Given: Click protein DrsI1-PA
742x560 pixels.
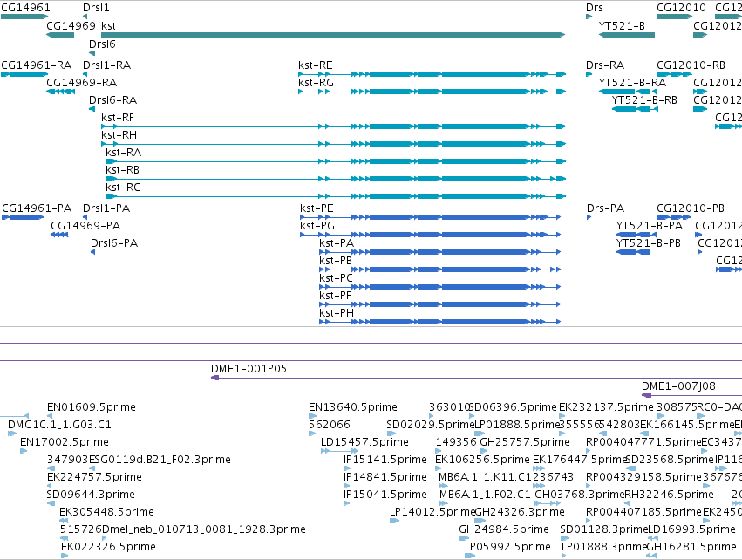Looking at the screenshot, I should (106, 208).
